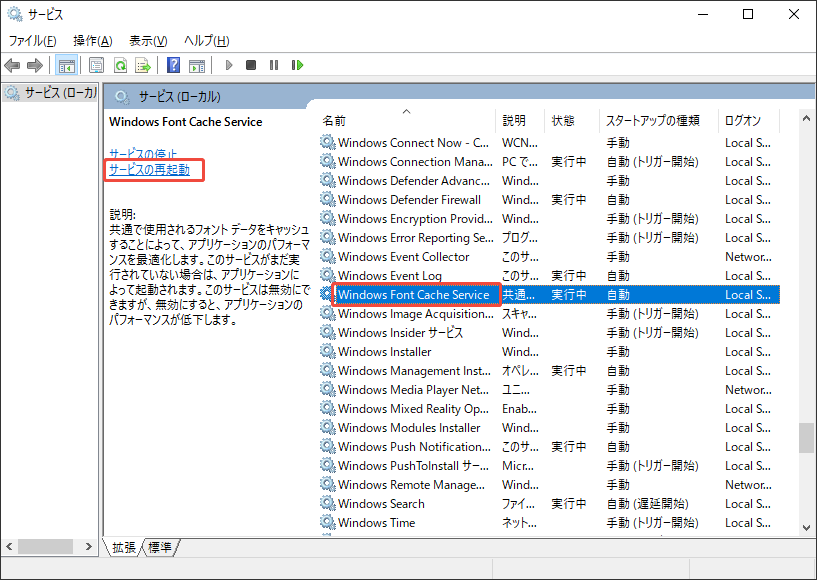Viewport: 817px width, 580px height.
Task: Open the 表示(V) menu
Action: click(148, 41)
